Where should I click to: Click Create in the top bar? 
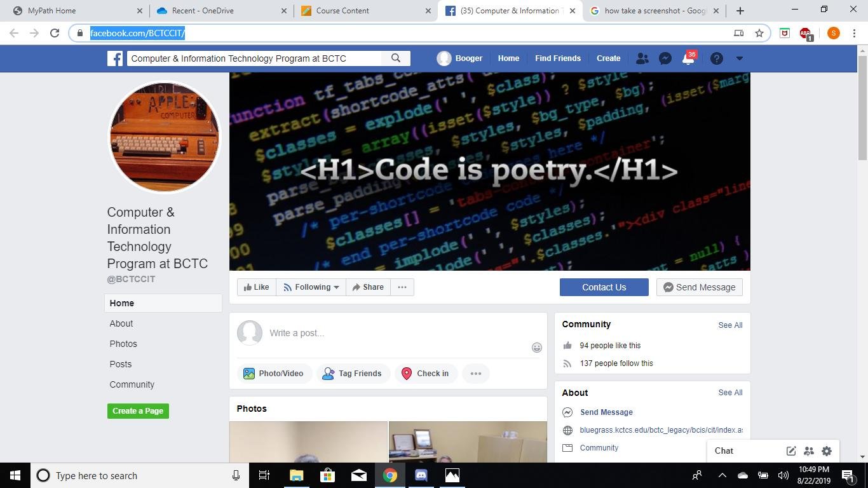[x=609, y=58]
